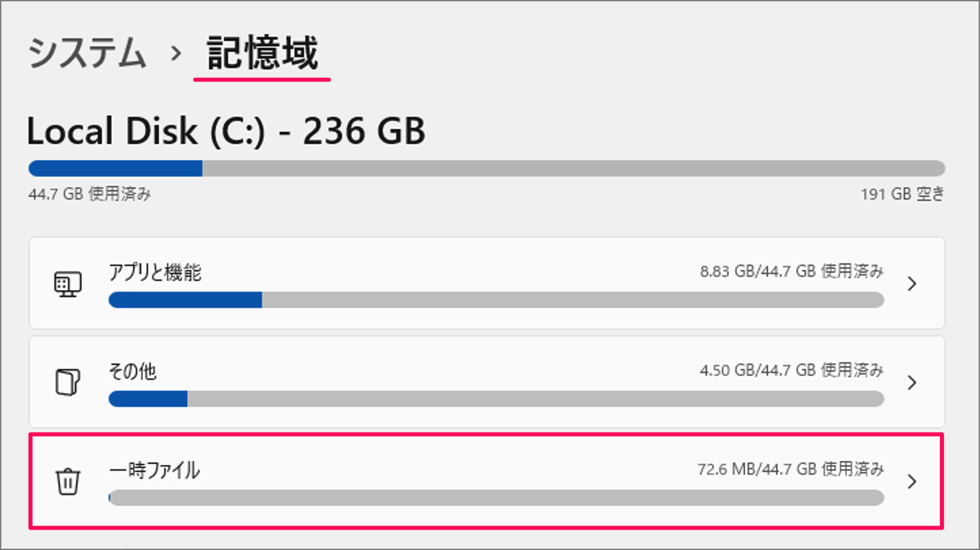The width and height of the screenshot is (980, 550).
Task: Click the Local Disk (C:) - 236 GB title
Action: [226, 132]
